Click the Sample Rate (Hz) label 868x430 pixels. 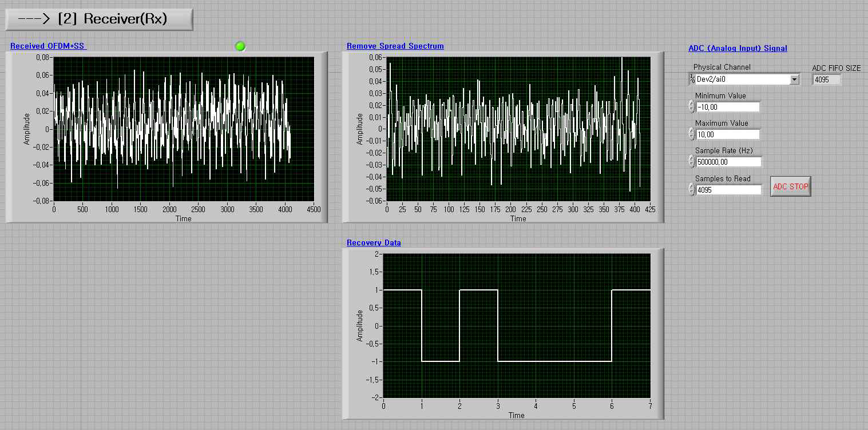(x=724, y=150)
